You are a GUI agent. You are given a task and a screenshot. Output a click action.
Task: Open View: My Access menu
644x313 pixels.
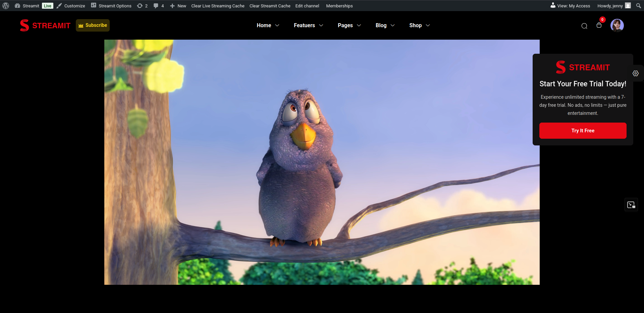[570, 6]
